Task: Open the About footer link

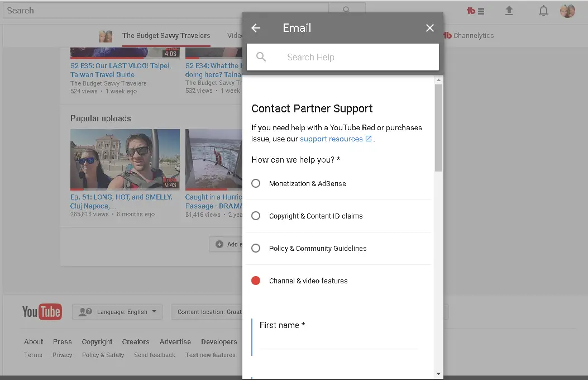Action: (x=34, y=342)
